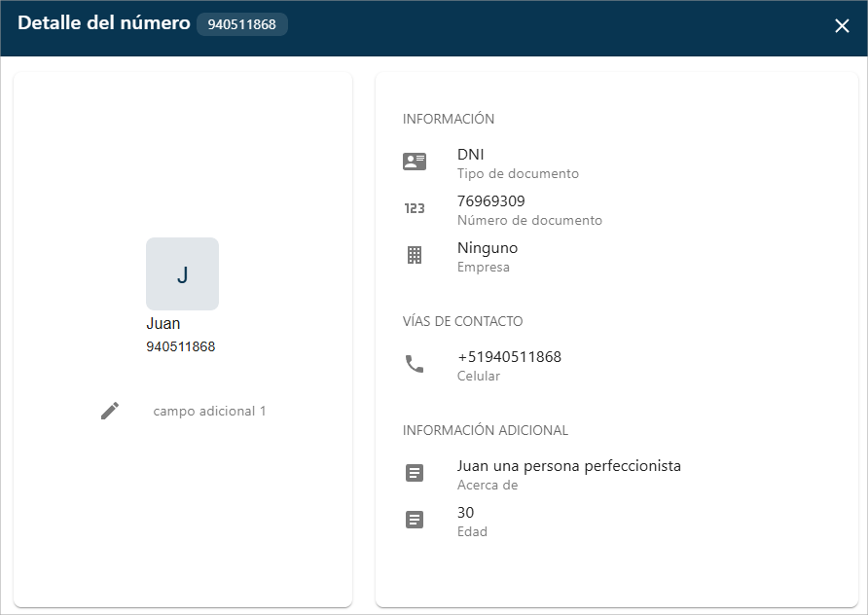The width and height of the screenshot is (868, 615).
Task: Click the DNI document type value
Action: [470, 154]
